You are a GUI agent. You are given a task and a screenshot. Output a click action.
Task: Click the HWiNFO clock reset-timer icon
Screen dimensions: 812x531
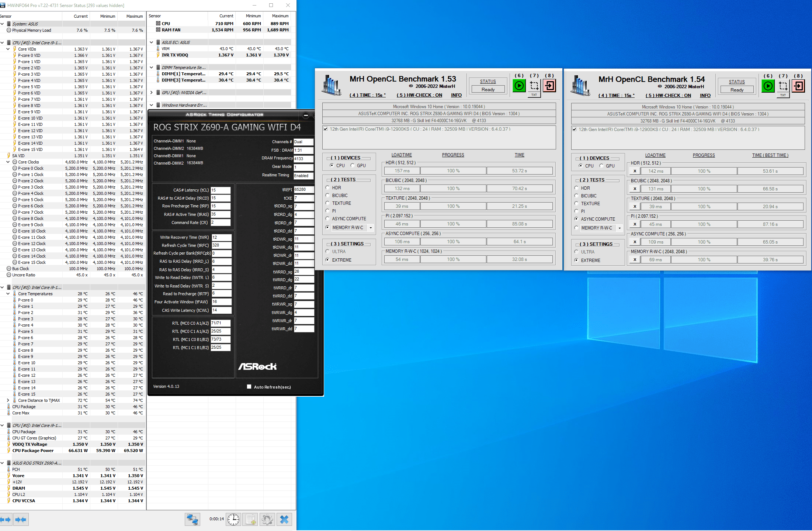(x=233, y=520)
